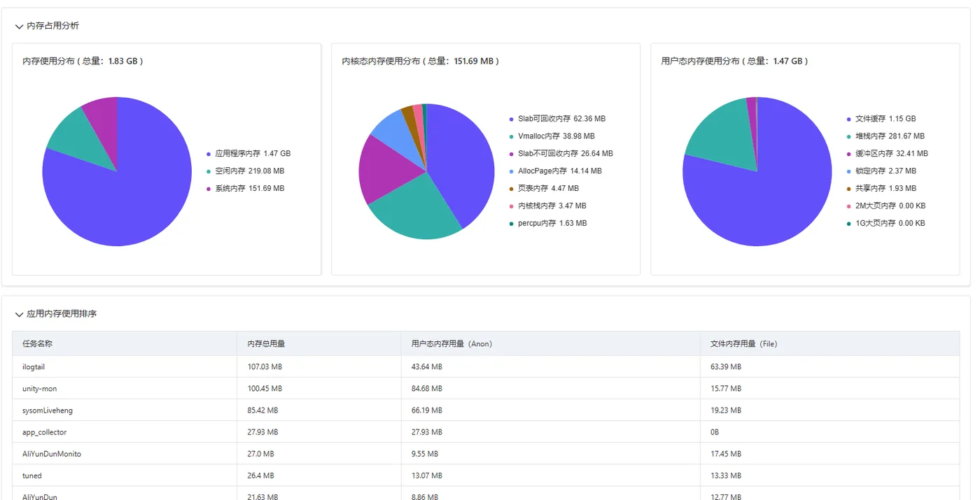
Task: Select the unity-mon task row
Action: [486, 388]
